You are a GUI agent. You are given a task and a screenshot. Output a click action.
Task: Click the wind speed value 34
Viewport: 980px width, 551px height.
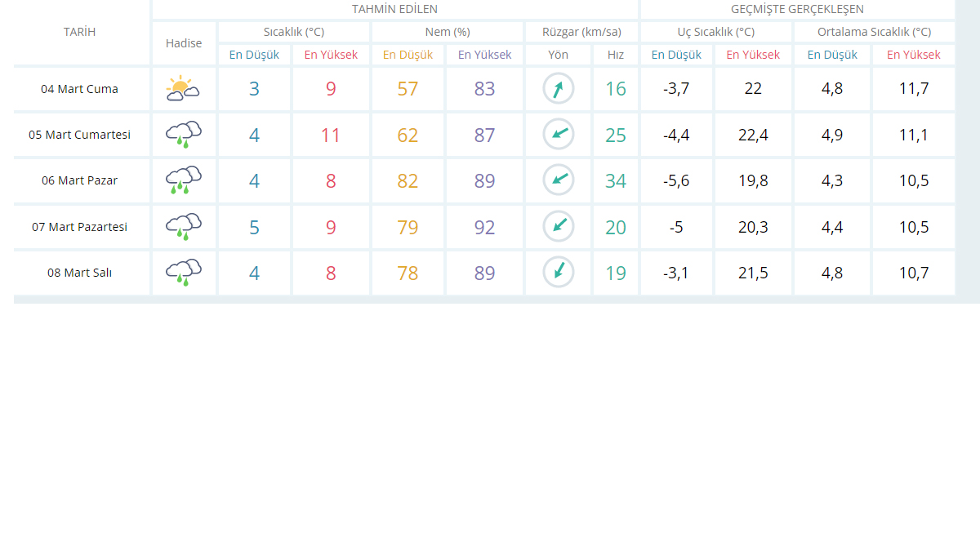click(616, 180)
